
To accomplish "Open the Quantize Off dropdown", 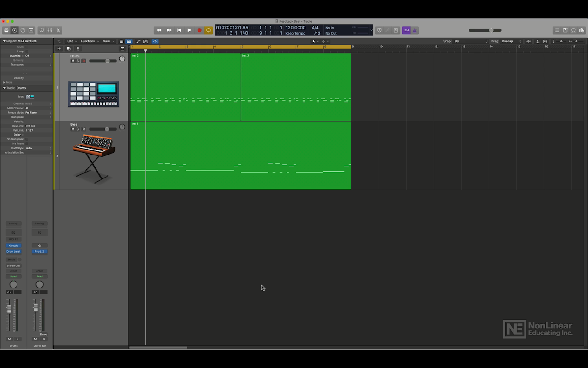I will 38,56.
